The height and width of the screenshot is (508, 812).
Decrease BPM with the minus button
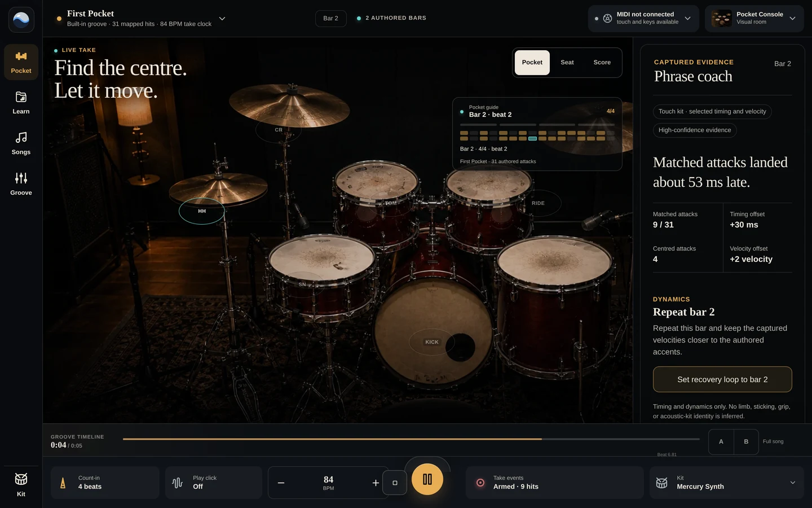pyautogui.click(x=281, y=483)
